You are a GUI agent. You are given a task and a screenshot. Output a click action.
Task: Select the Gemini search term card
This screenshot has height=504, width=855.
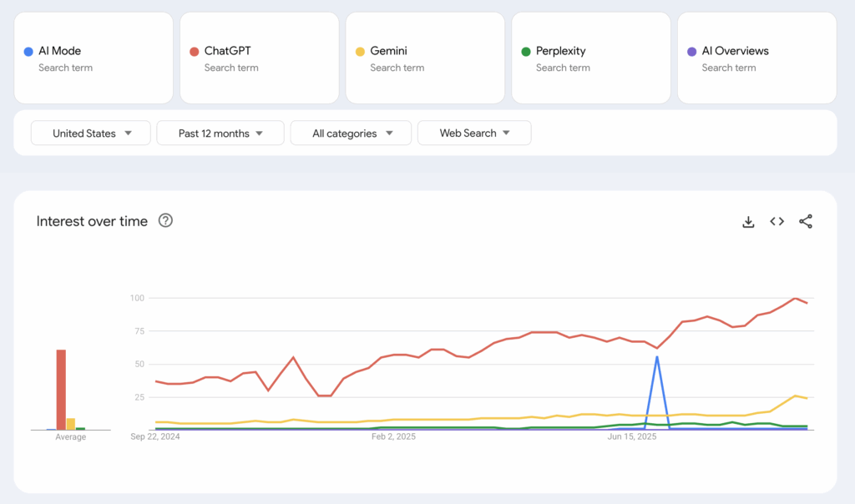point(424,58)
